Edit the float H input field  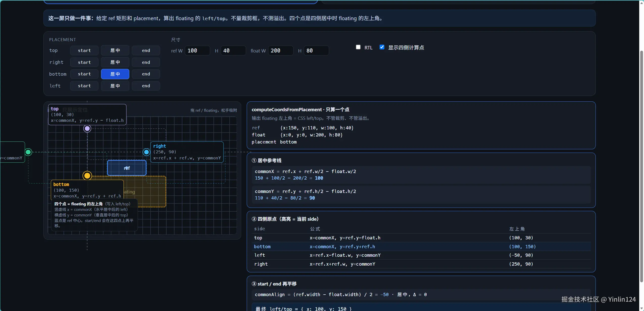[316, 51]
